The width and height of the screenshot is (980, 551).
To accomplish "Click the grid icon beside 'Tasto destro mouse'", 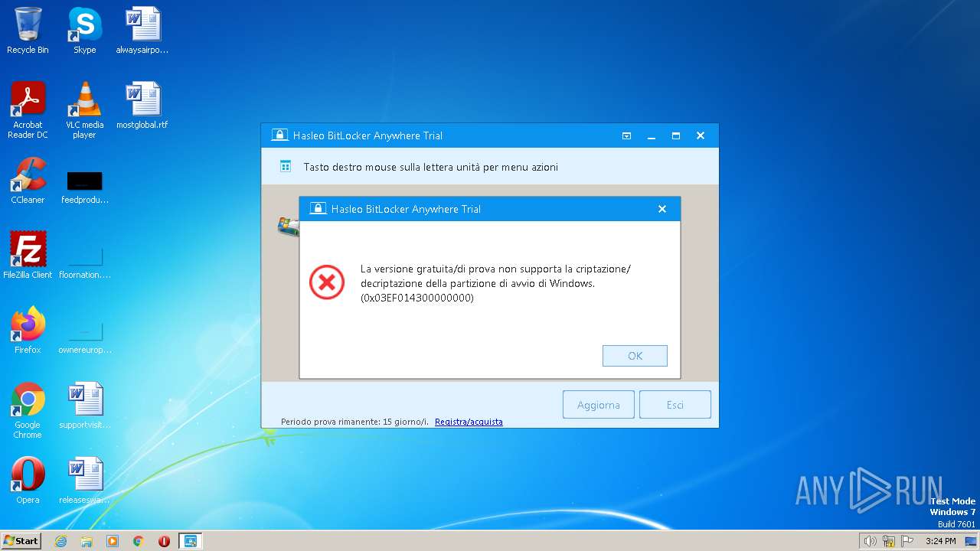I will click(286, 166).
